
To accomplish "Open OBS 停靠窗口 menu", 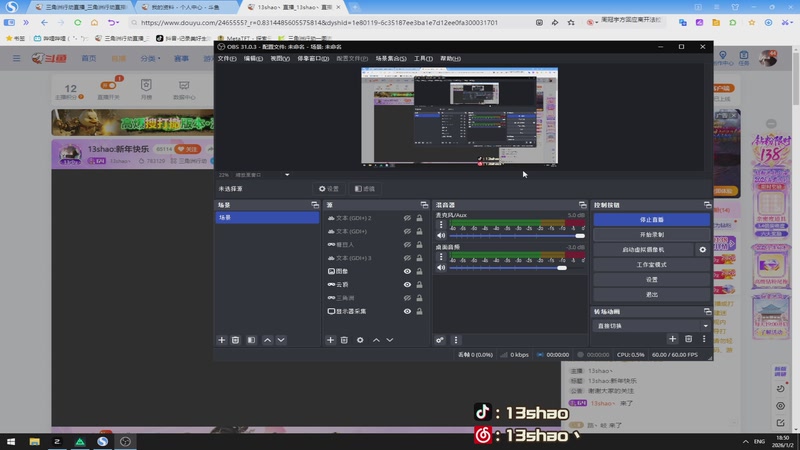I will click(x=313, y=59).
